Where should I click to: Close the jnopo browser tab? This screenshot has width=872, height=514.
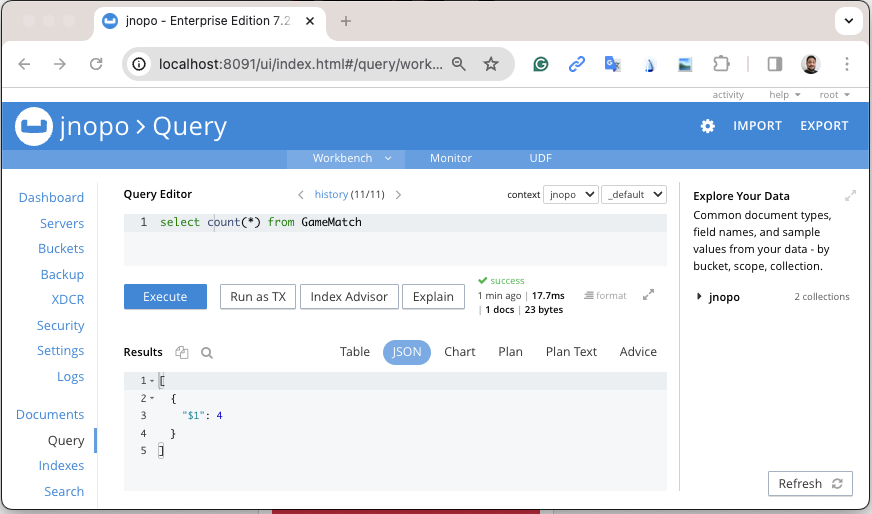tap(310, 21)
